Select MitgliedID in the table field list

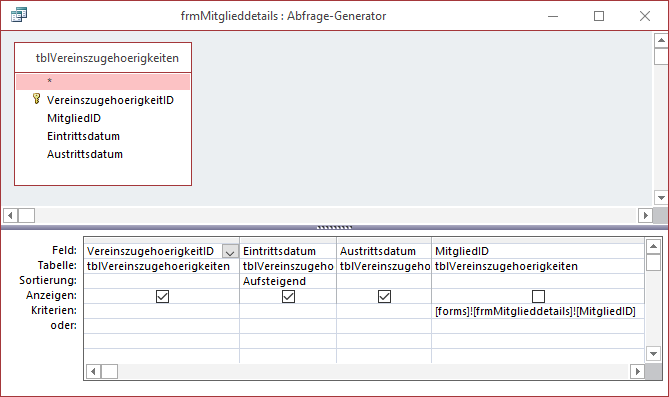74,118
